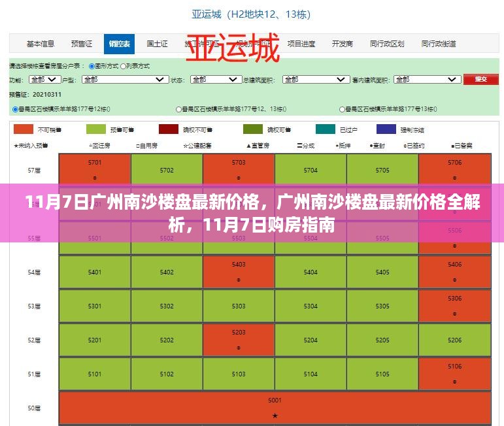Click the 确权可售 legend color swatch
Screen dimensions: 504x426
(x=253, y=129)
